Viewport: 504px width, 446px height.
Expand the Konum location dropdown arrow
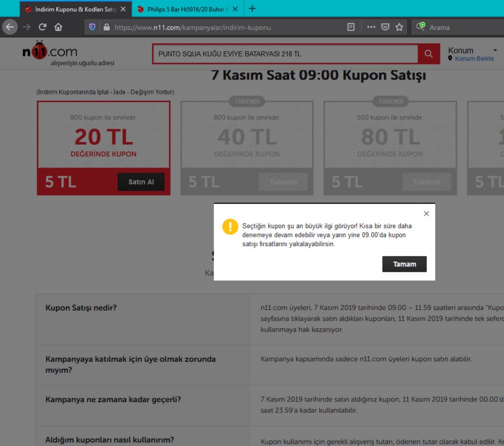(495, 50)
